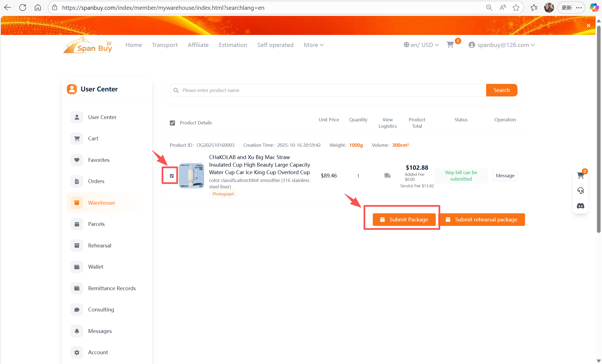Click the Span Buy logo

coord(88,45)
